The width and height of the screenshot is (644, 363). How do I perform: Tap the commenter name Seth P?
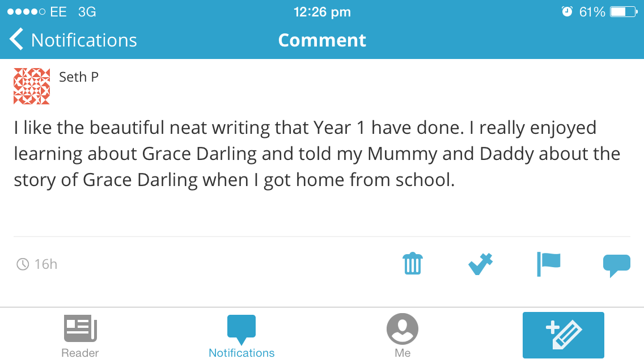coord(79,77)
